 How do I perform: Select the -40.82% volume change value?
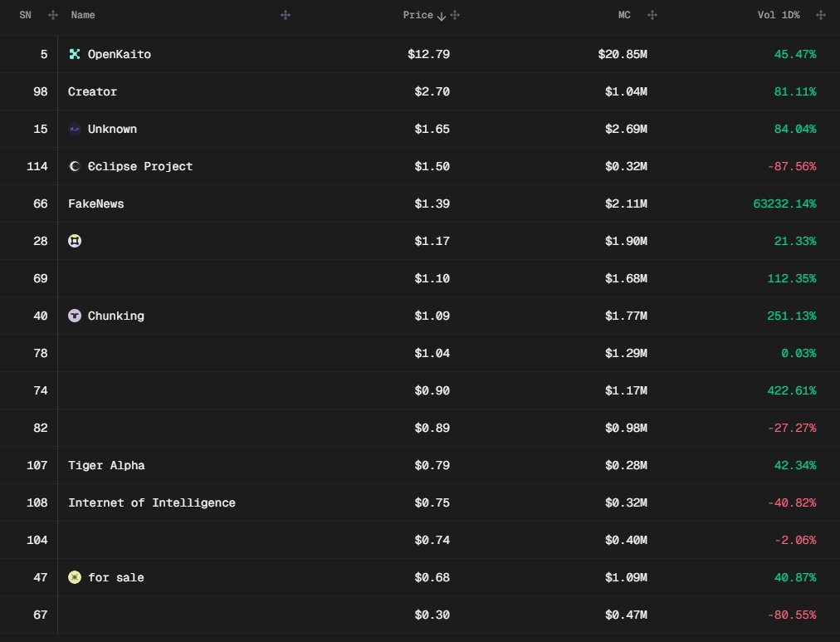(792, 502)
